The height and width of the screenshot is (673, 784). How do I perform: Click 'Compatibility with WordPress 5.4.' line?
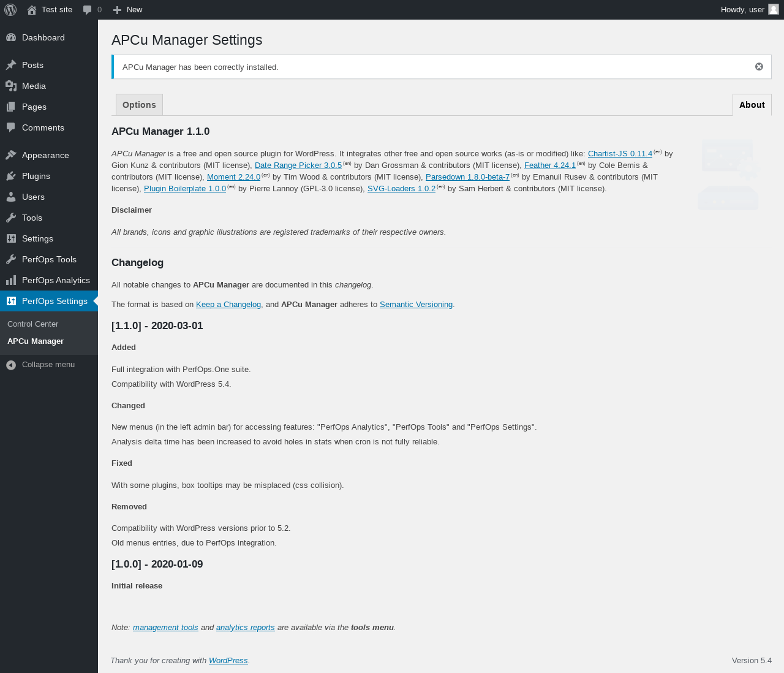pyautogui.click(x=171, y=384)
